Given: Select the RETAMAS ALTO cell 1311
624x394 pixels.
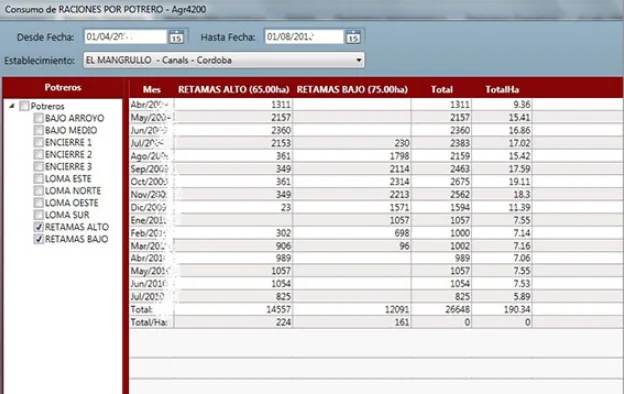Looking at the screenshot, I should click(x=233, y=105).
